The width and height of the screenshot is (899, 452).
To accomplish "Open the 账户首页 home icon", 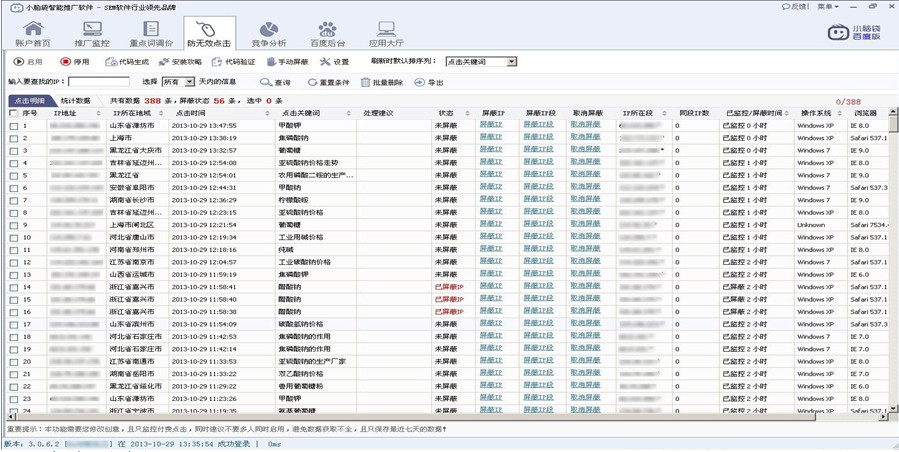I will point(33,35).
